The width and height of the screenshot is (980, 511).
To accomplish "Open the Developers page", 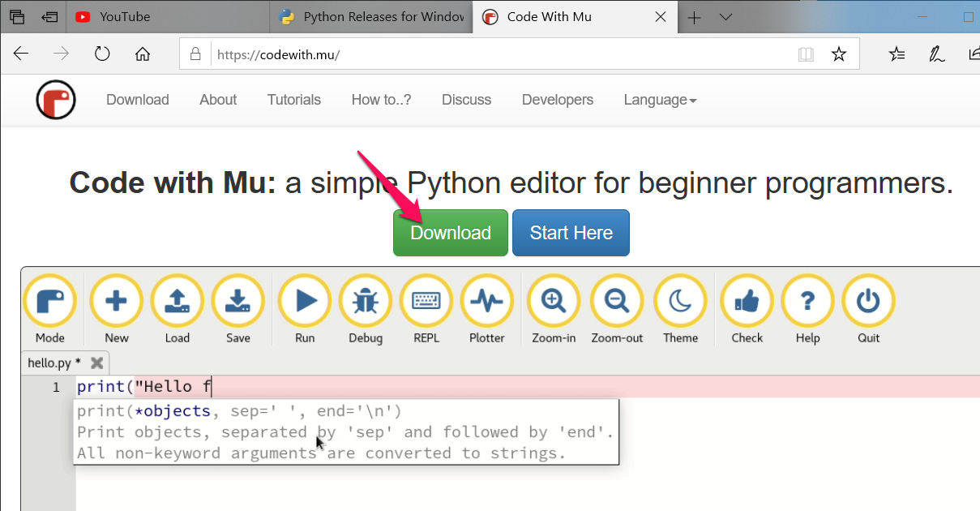I will 558,100.
